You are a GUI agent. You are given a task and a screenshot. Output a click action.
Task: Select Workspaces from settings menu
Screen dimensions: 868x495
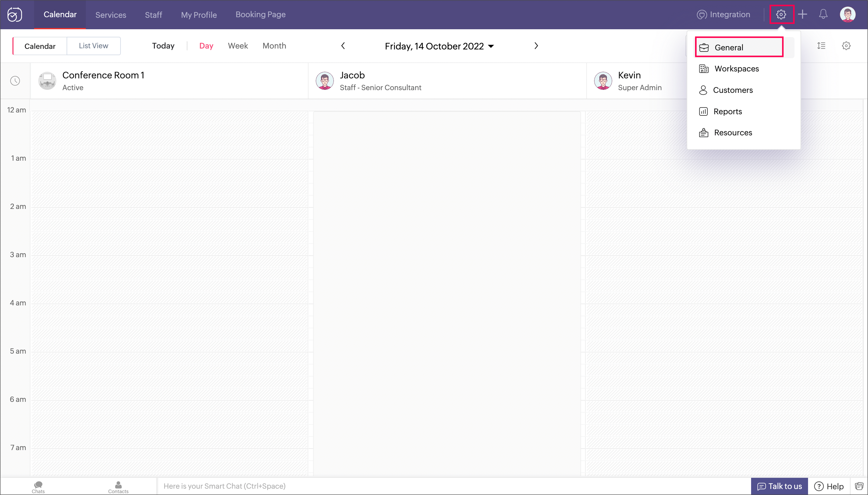pos(729,69)
